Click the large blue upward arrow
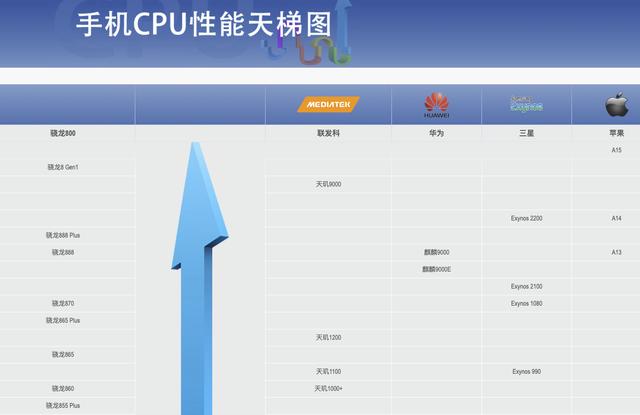This screenshot has height=415, width=640. click(x=200, y=280)
